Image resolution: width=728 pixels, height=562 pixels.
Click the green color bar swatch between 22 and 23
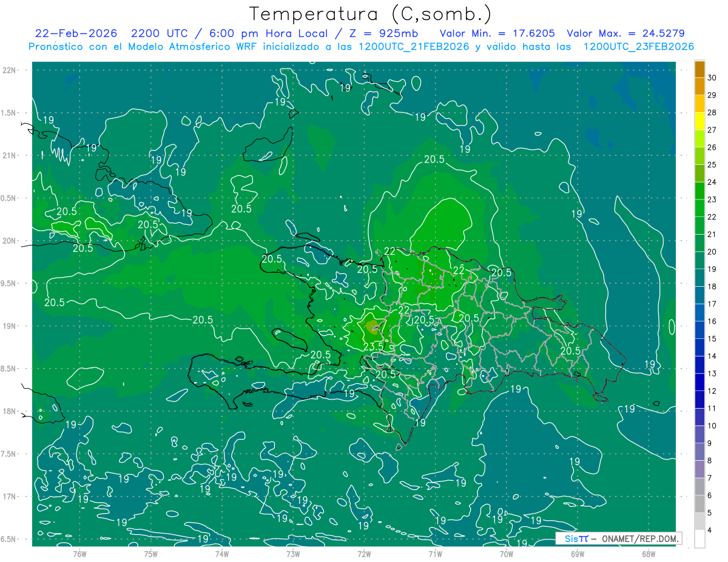tap(699, 209)
